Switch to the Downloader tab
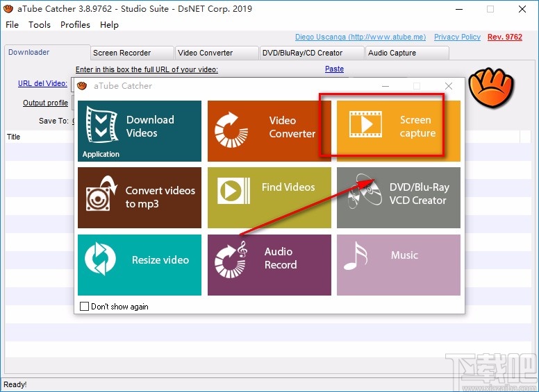Screen dimensions: 539x392 pyautogui.click(x=47, y=52)
